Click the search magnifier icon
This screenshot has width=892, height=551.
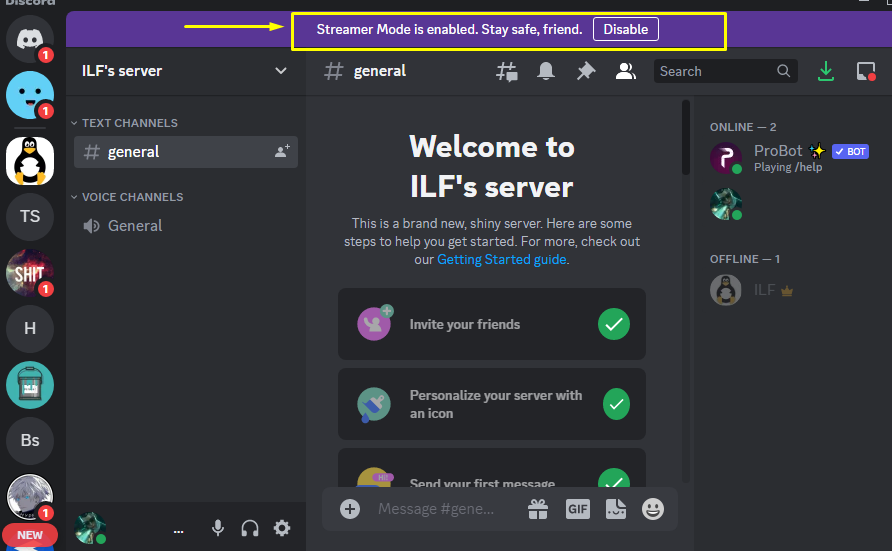(x=783, y=71)
